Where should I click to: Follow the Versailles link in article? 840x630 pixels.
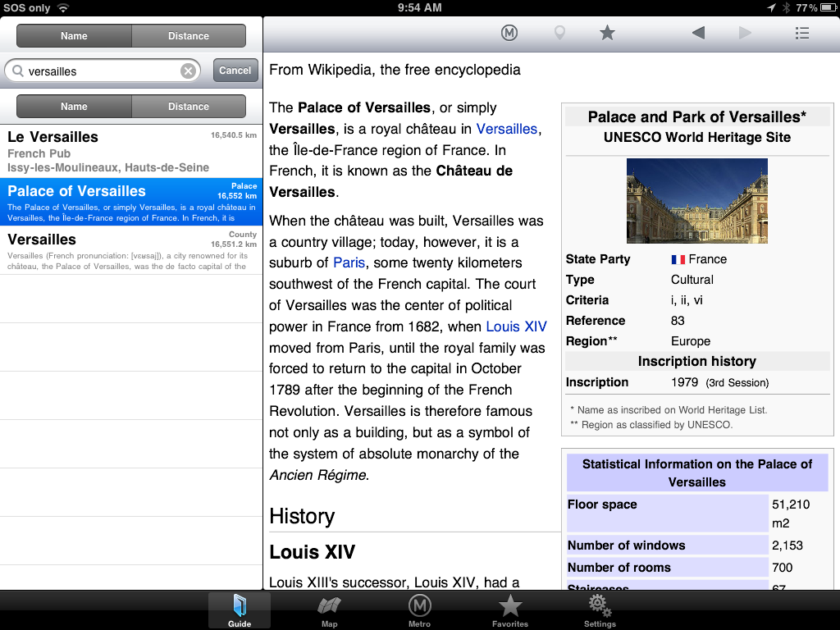507,129
